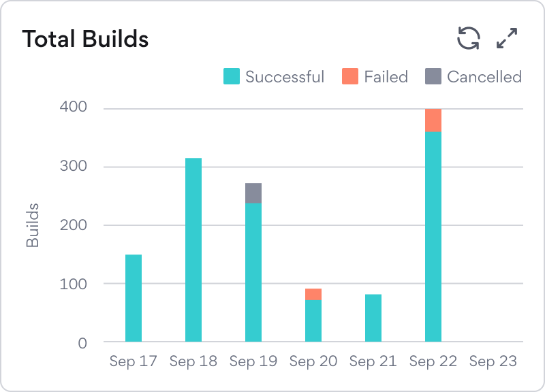The height and width of the screenshot is (392, 545).
Task: Expand the chart to fullscreen
Action: coord(507,38)
